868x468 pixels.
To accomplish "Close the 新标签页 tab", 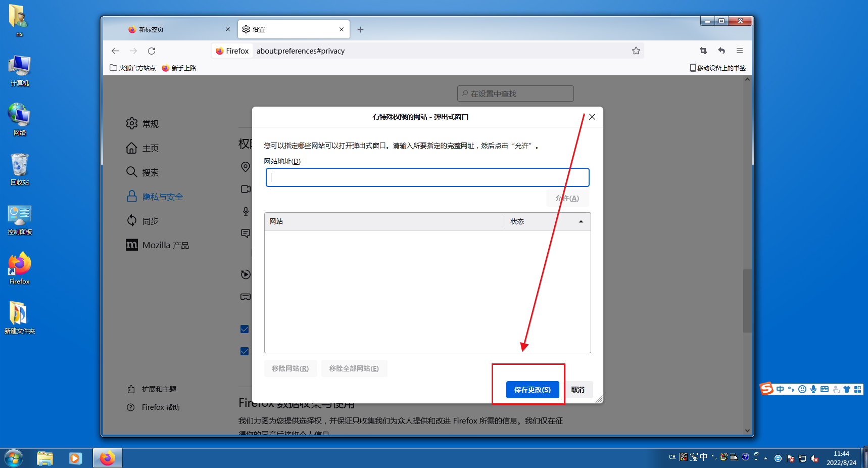I will (x=228, y=29).
